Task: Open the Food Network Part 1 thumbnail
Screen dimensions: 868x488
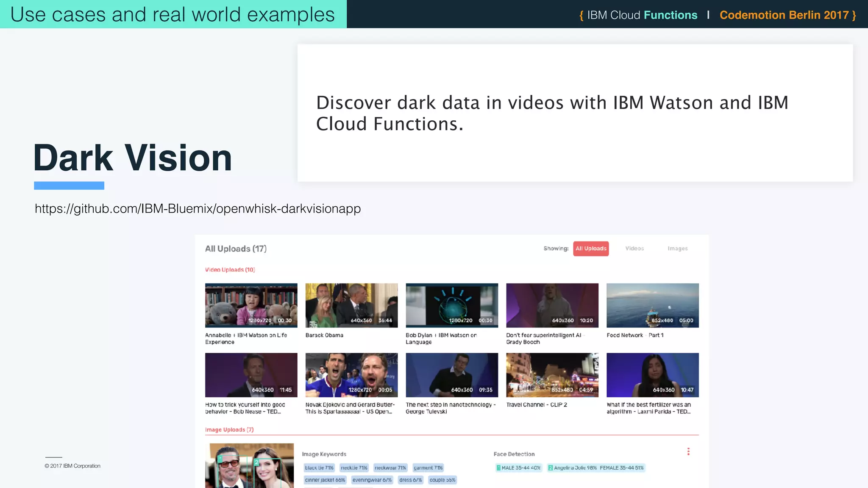Action: (653, 305)
